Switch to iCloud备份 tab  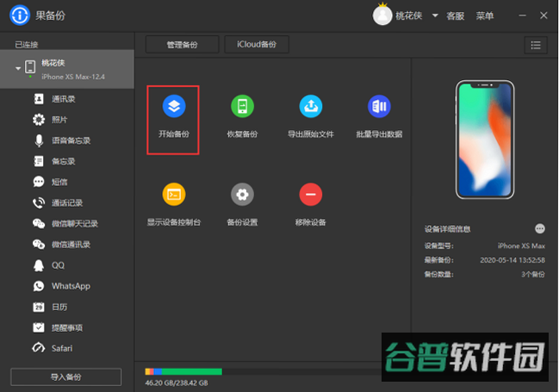point(257,45)
